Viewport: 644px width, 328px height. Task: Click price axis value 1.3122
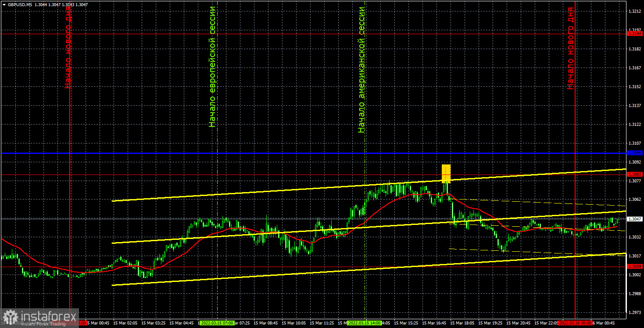(634, 125)
